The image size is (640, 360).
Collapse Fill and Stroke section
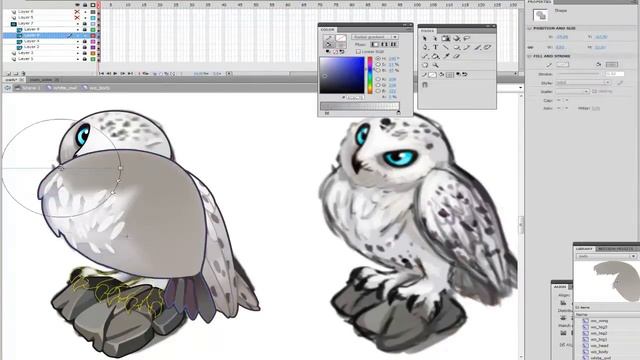(x=530, y=56)
